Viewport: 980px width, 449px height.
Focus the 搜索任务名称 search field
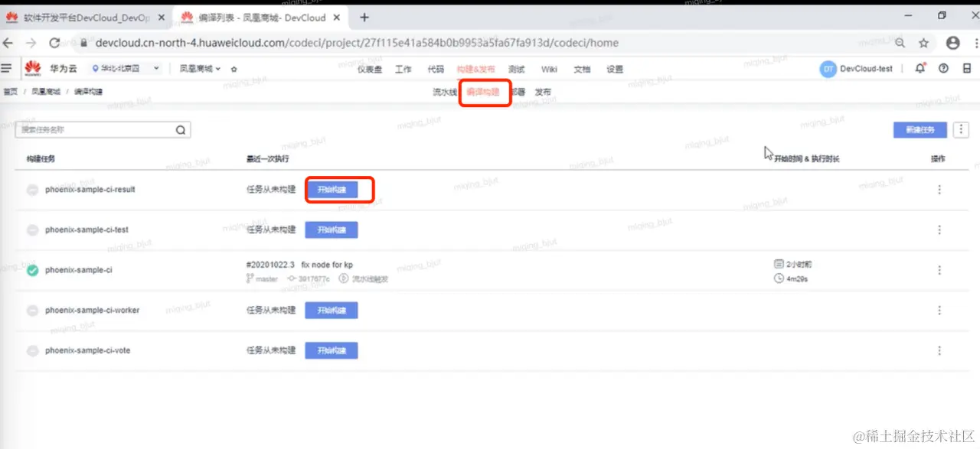click(103, 130)
